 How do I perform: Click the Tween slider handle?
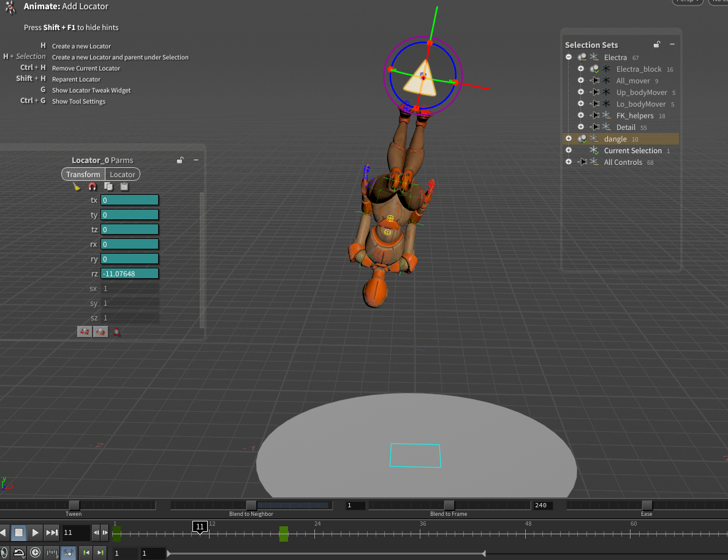click(74, 505)
